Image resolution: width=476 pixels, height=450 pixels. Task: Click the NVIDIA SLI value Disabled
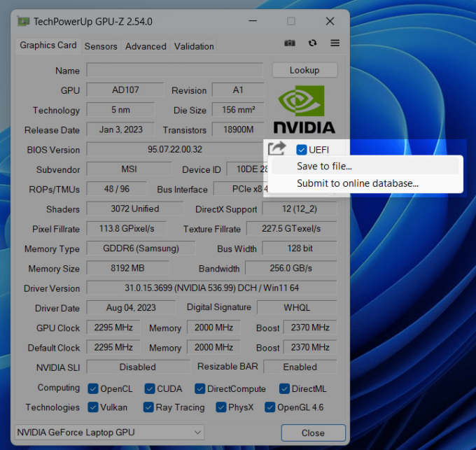pos(138,367)
